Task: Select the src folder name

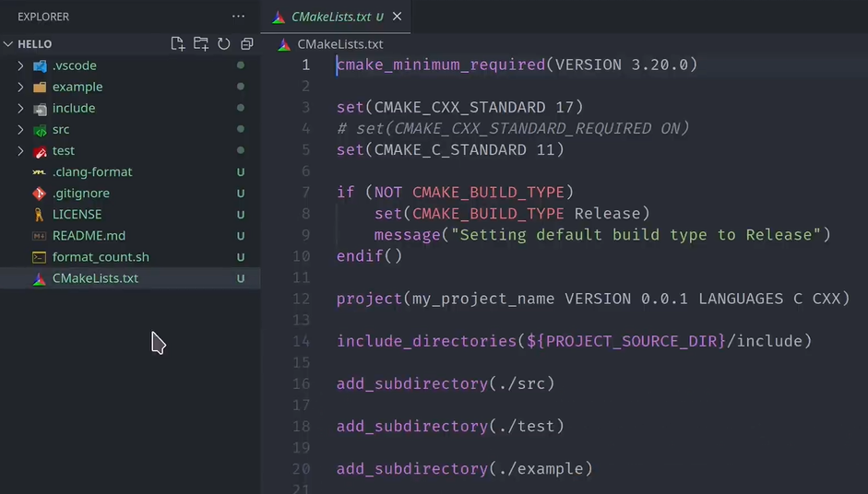Action: 61,129
